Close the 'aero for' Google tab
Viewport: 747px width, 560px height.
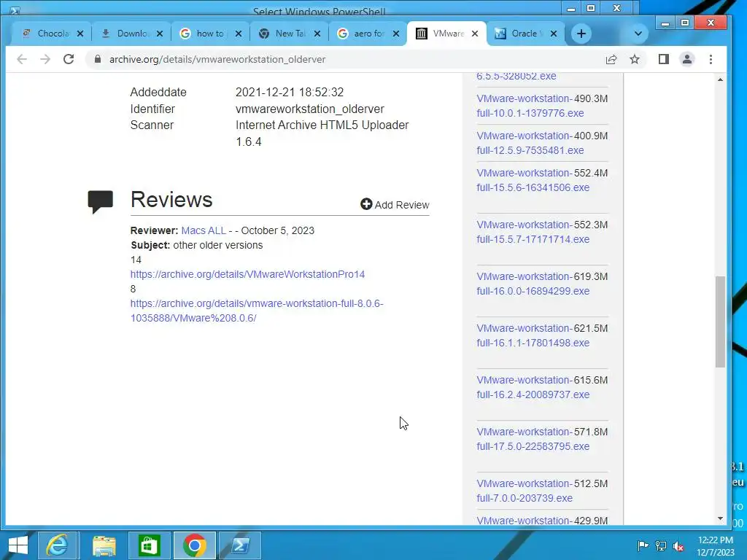pyautogui.click(x=396, y=34)
